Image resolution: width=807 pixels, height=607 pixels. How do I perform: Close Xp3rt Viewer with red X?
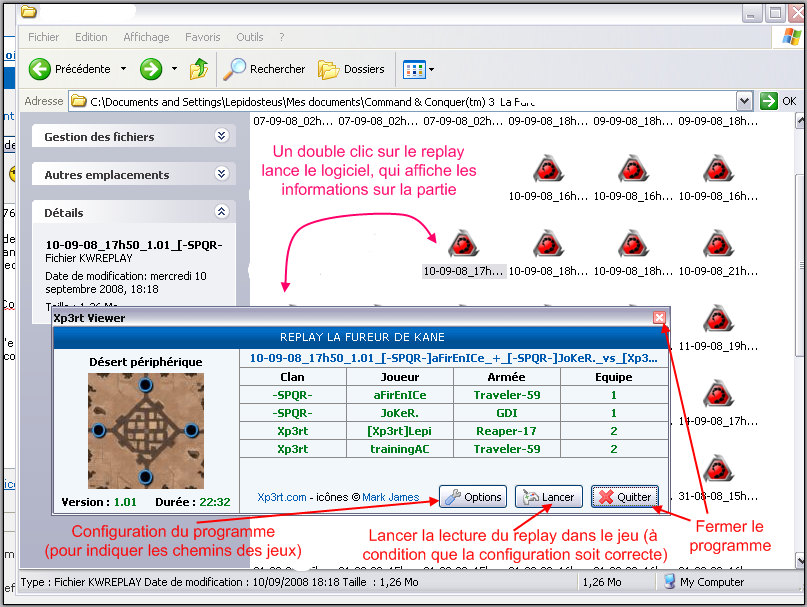(x=659, y=318)
